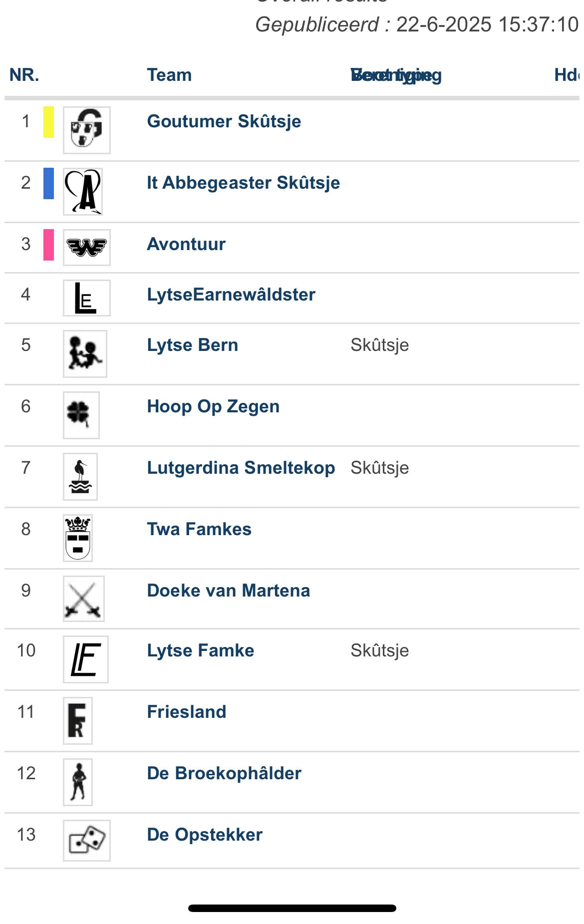Click the yellow marker beside rank 1
584x924 pixels.
click(x=48, y=122)
